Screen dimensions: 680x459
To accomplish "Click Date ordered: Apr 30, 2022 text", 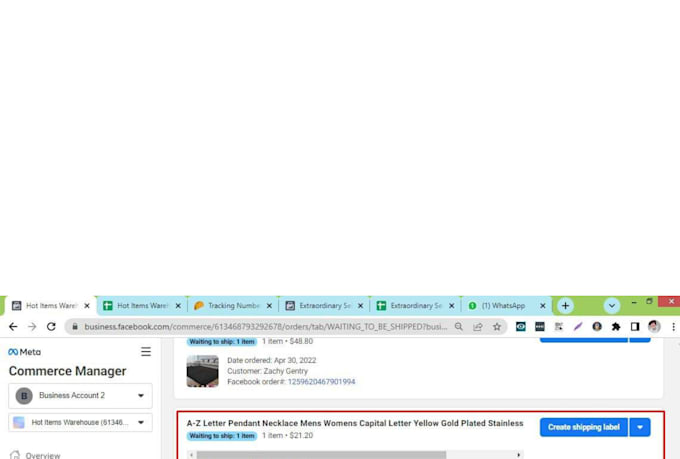I will [x=271, y=360].
